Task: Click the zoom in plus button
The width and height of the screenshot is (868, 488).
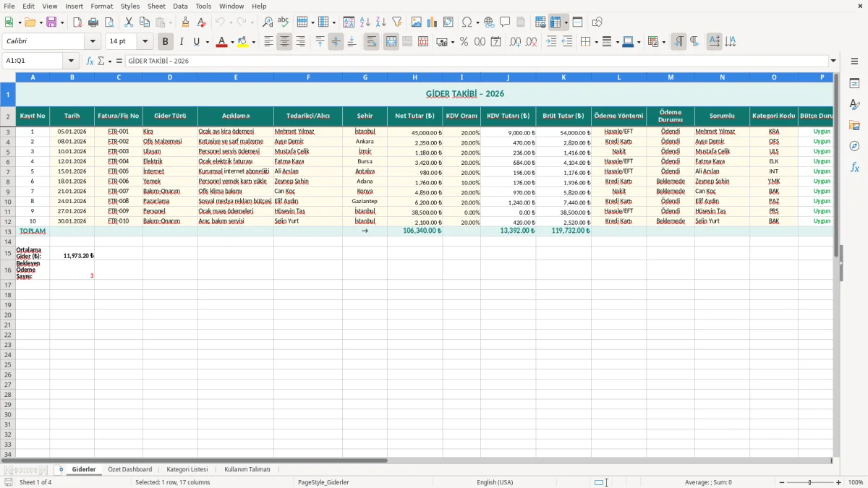Action: (x=839, y=482)
